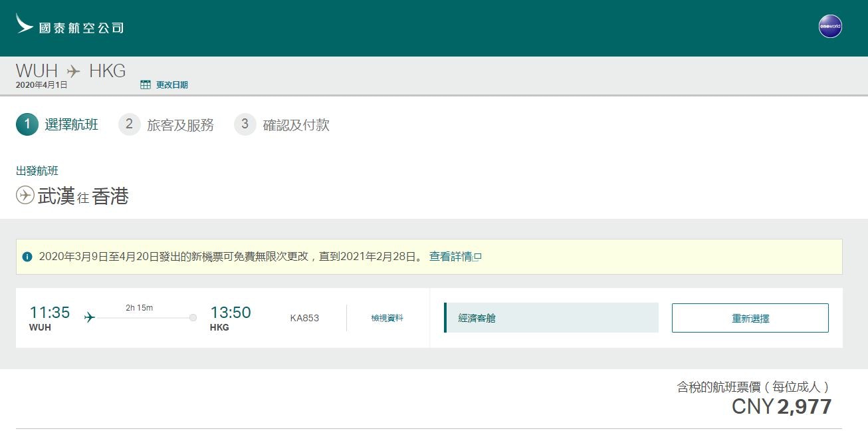868x437 pixels.
Task: Click the 國泰航空公司 brand name text
Action: click(81, 28)
